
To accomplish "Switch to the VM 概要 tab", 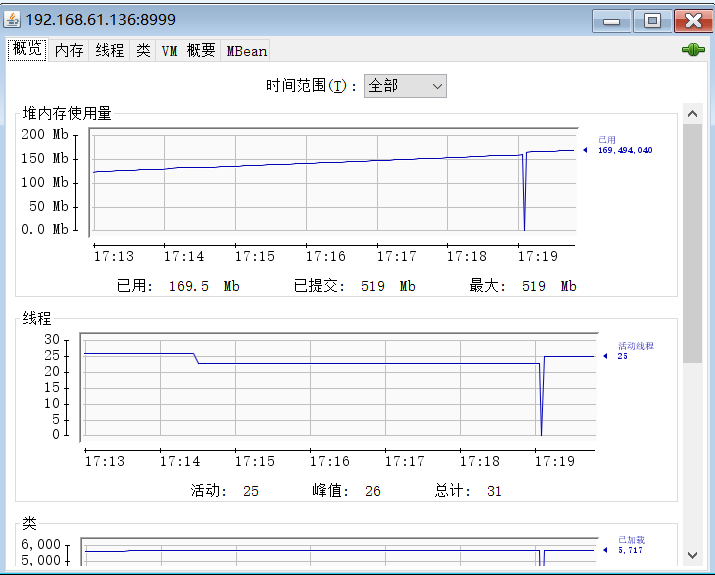I will pyautogui.click(x=188, y=50).
